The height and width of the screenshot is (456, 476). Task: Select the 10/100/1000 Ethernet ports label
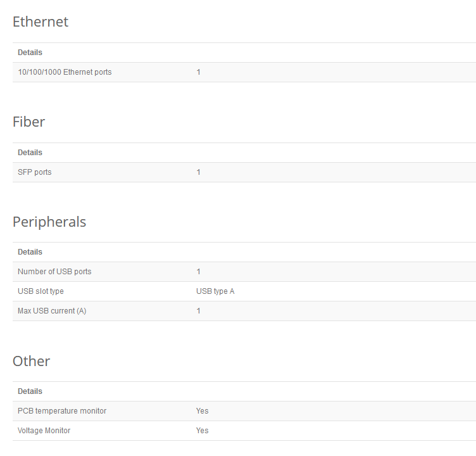click(65, 72)
